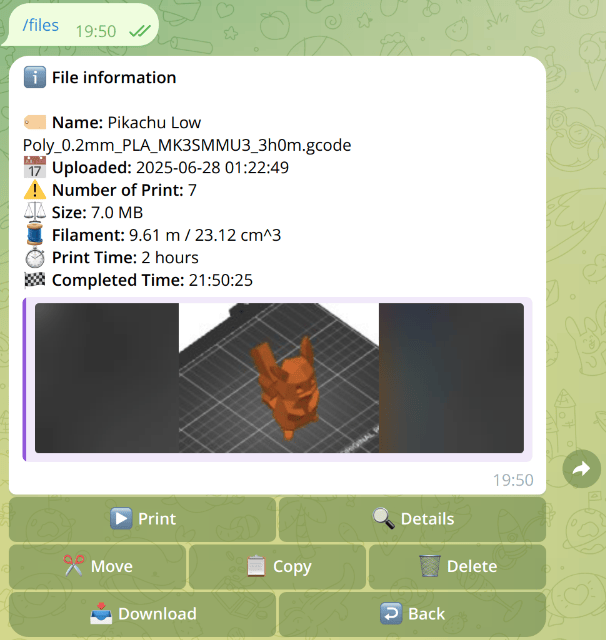Go Back using the Back button

(x=413, y=614)
